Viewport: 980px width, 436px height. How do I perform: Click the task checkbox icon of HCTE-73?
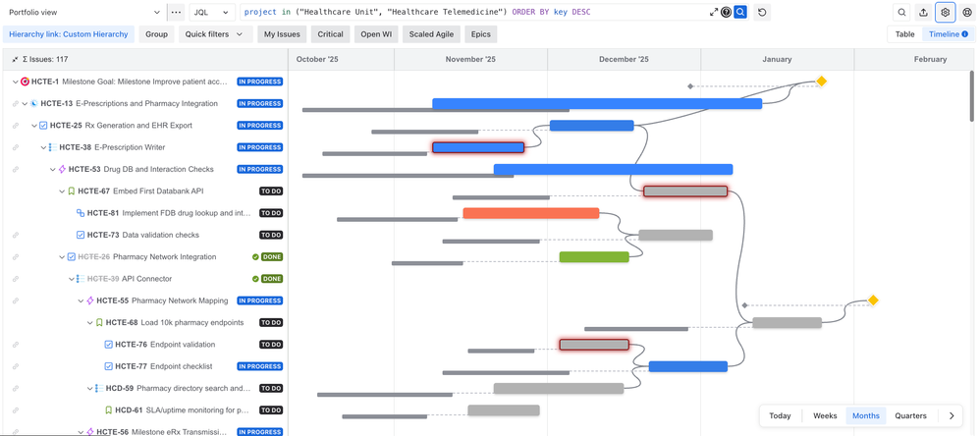[80, 235]
